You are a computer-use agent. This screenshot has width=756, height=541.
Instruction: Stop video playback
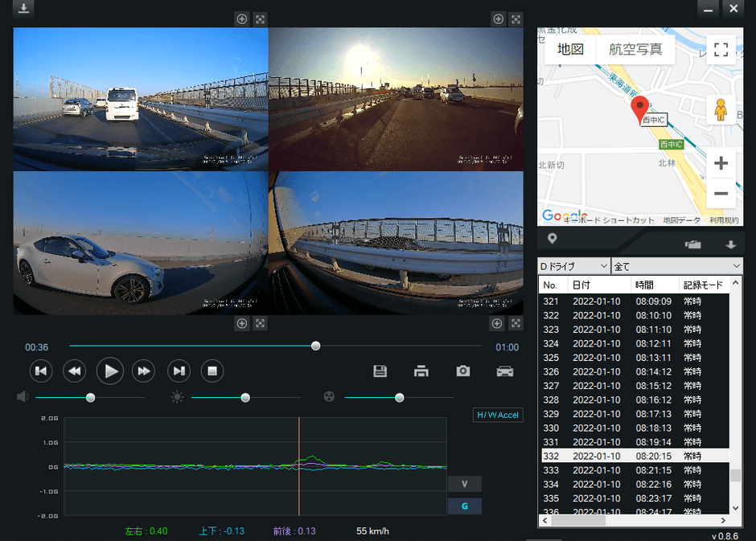click(212, 371)
